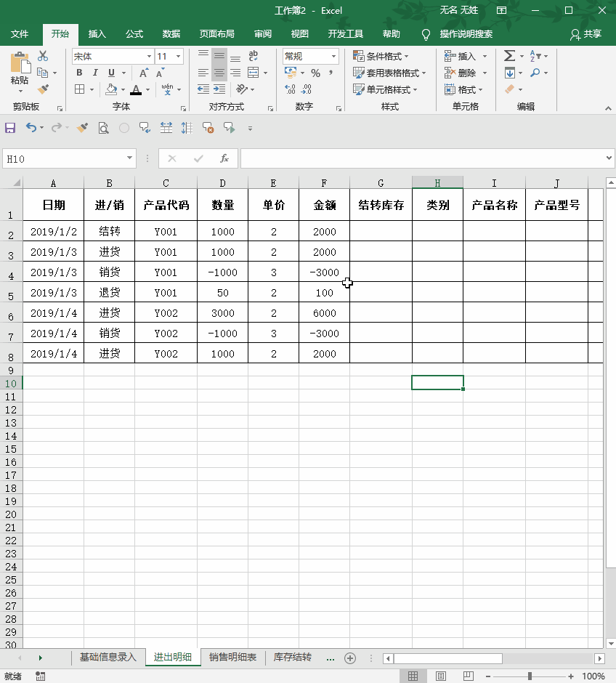This screenshot has width=616, height=683.
Task: Click the Format Painter brush in ribbon
Action: [43, 89]
